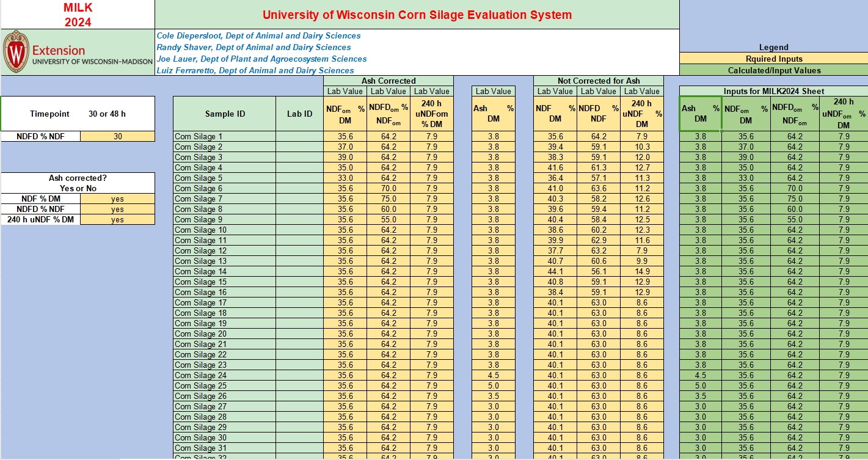Click NDFDom value 75.0 for Corn Silage 7

[388, 199]
